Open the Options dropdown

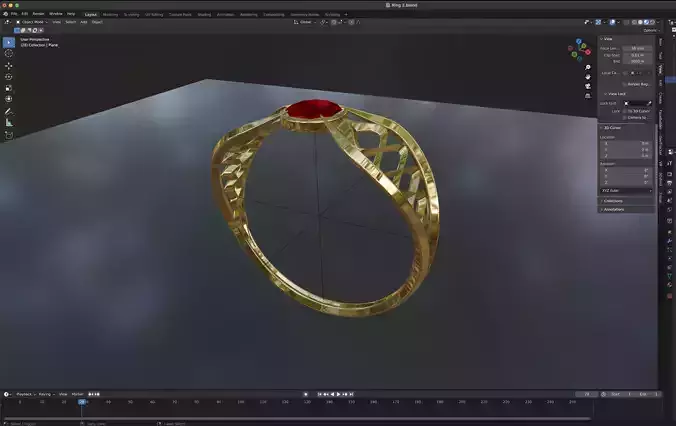(x=650, y=31)
